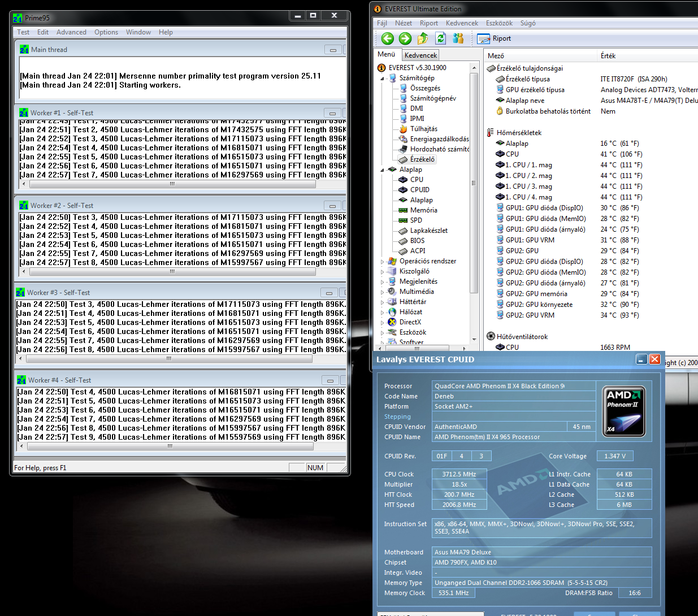
Task: Click the Worker #3 Self-Test window icon
Action: pos(20,293)
